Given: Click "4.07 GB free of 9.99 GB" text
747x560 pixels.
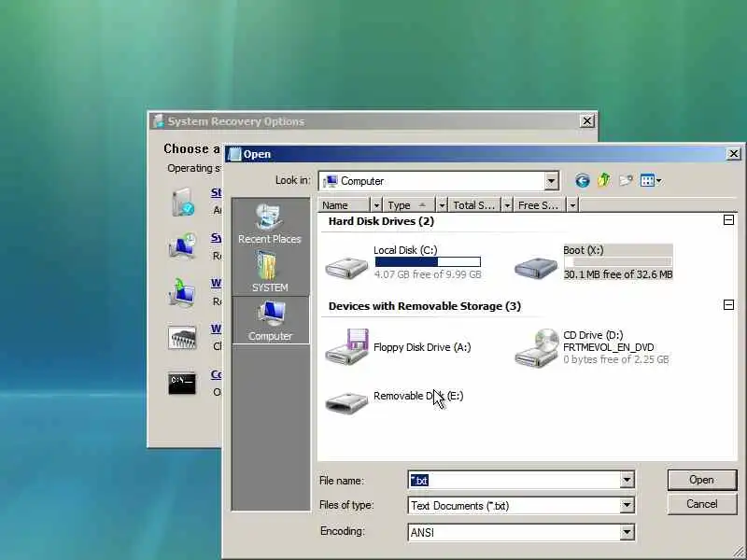Looking at the screenshot, I should (x=428, y=274).
